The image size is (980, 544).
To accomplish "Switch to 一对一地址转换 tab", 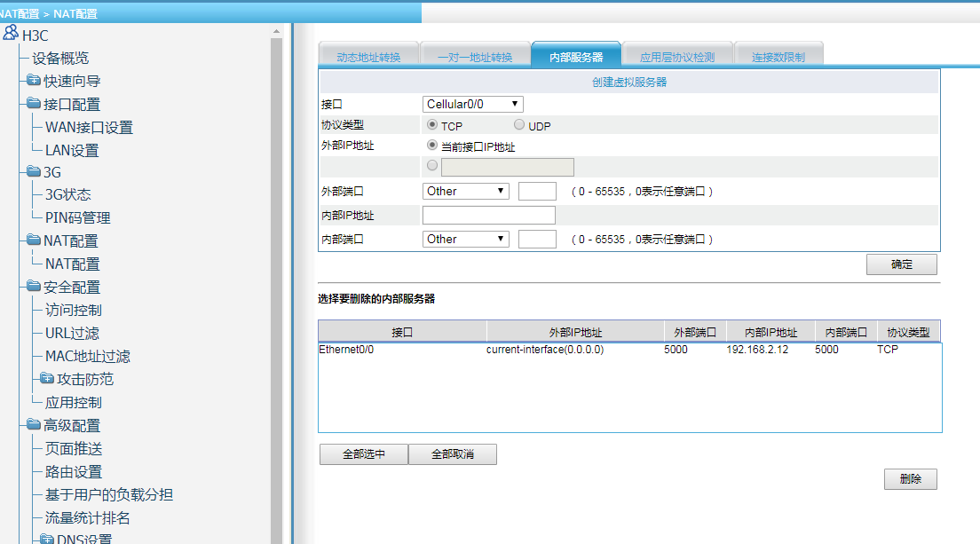I will pos(475,57).
